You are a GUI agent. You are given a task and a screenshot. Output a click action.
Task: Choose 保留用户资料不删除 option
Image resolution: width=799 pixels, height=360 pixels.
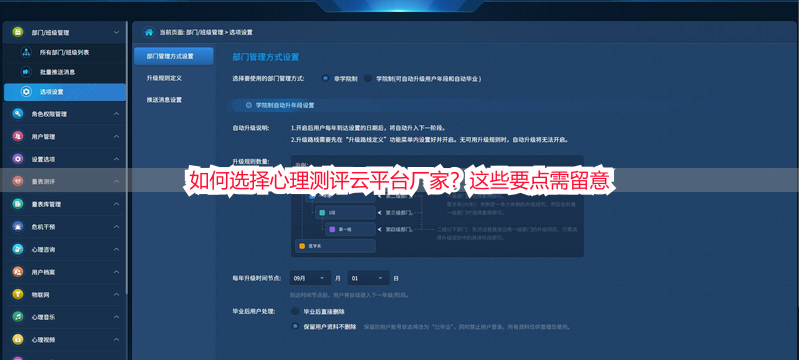point(295,326)
